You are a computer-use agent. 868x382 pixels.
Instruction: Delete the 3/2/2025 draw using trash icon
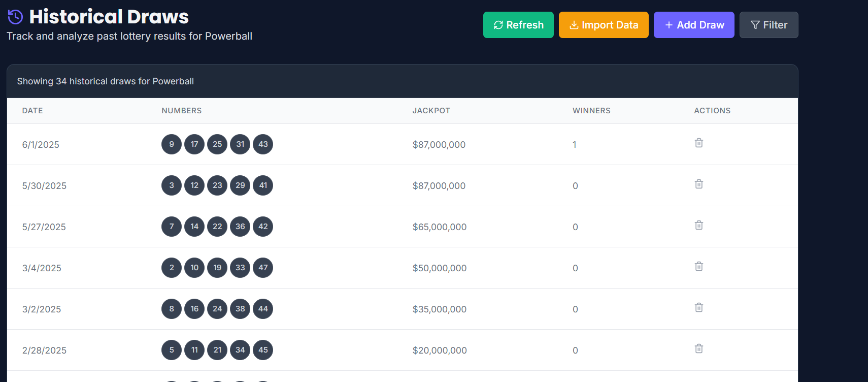(699, 307)
